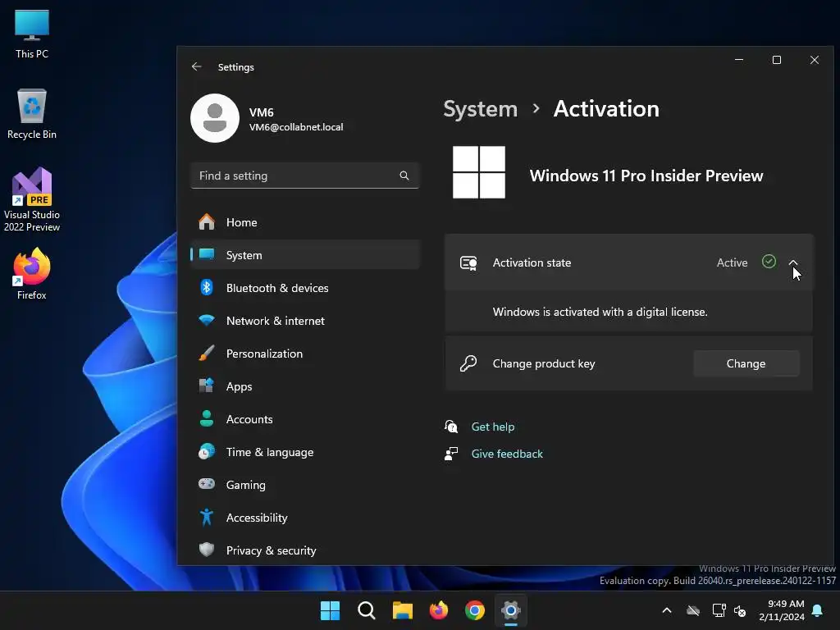Open Bluetooth & devices settings

(x=304, y=288)
